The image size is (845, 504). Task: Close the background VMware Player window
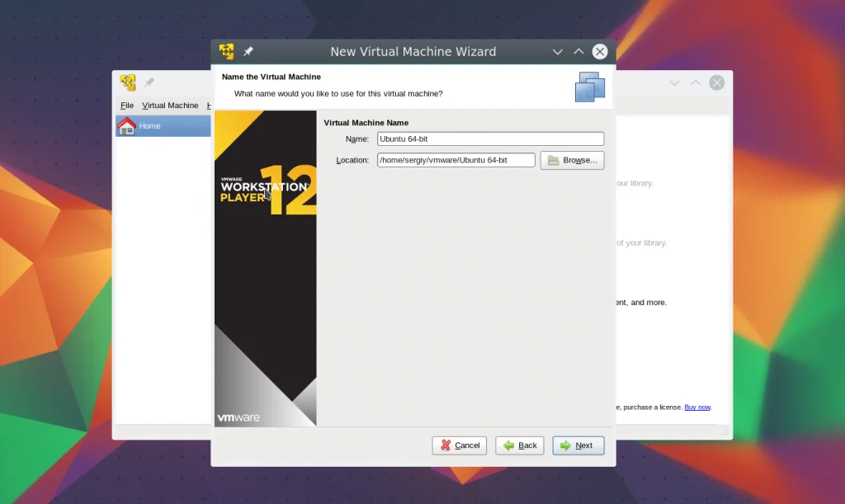[717, 83]
